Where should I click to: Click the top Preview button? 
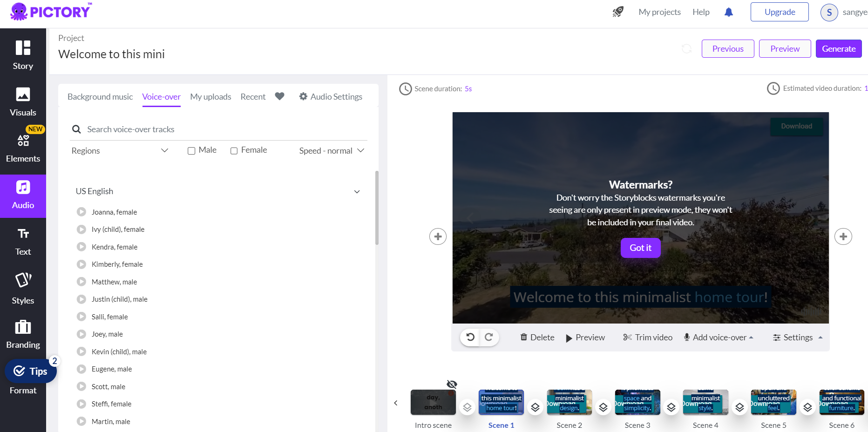(785, 48)
